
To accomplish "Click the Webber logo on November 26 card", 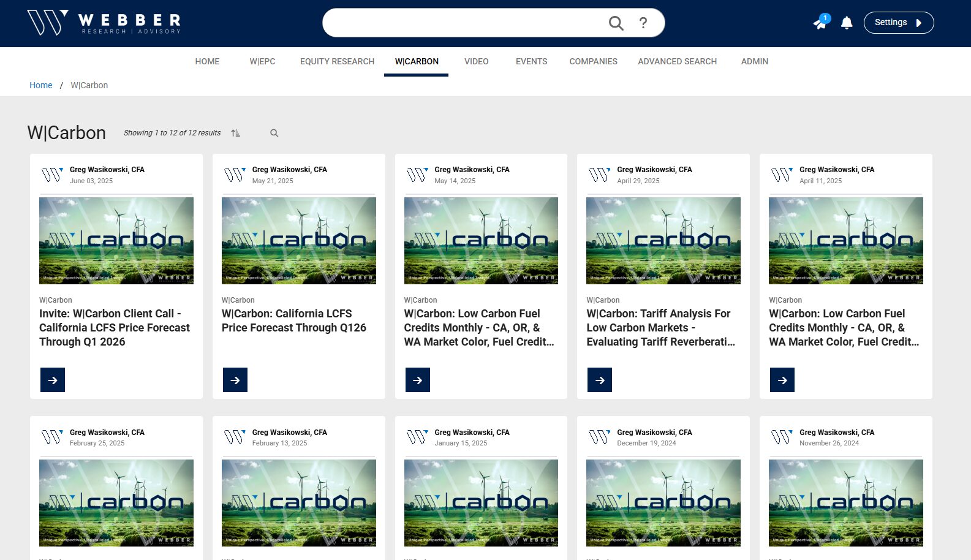I will click(x=782, y=437).
